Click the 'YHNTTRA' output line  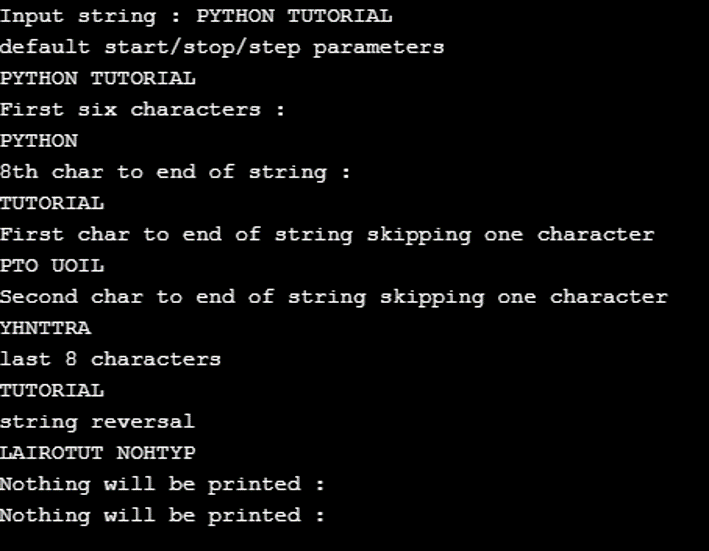point(46,328)
